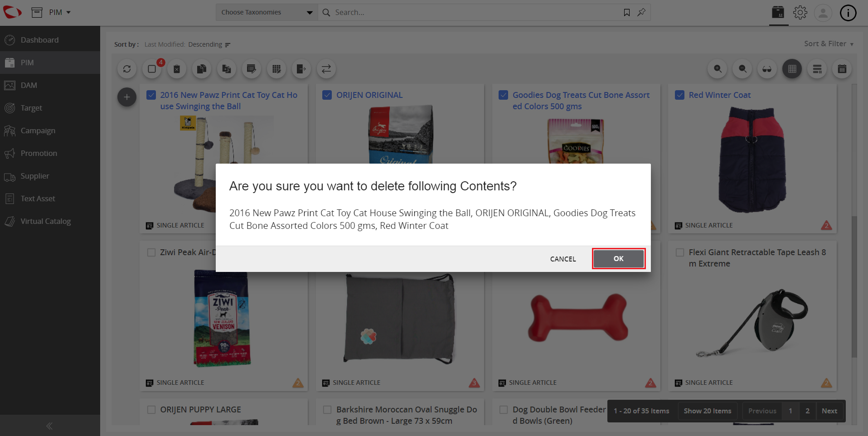Switch to list view icon
Image resolution: width=868 pixels, height=436 pixels.
tap(817, 69)
